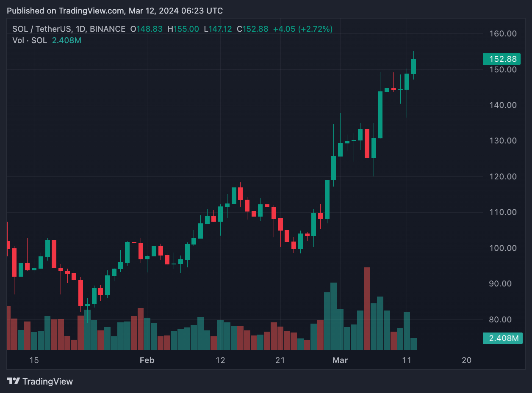
Task: Click the 110.00 price axis label
Action: 503,212
